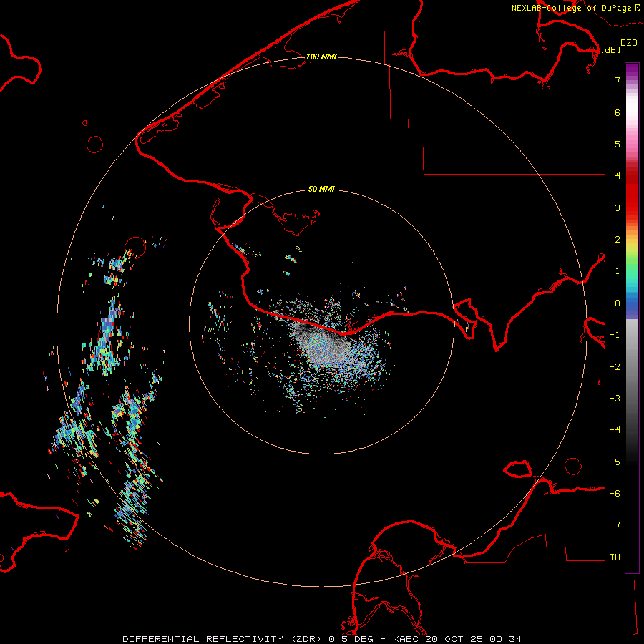Screen dimensions: 644x644
Task: Click the DZD product label
Action: pyautogui.click(x=629, y=43)
